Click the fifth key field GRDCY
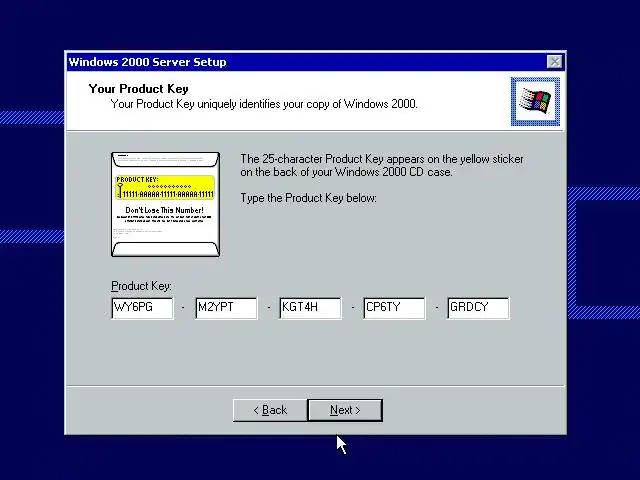The image size is (640, 480). 478,308
